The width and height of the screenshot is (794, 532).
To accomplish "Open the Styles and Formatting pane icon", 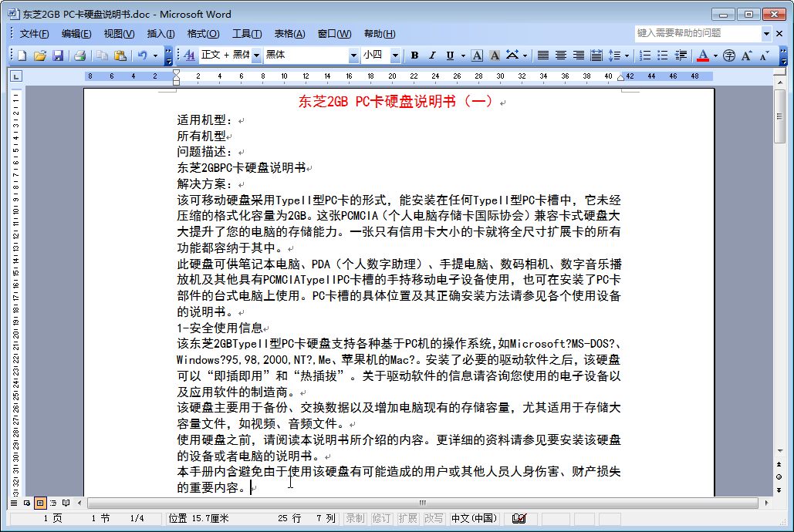I will (189, 56).
